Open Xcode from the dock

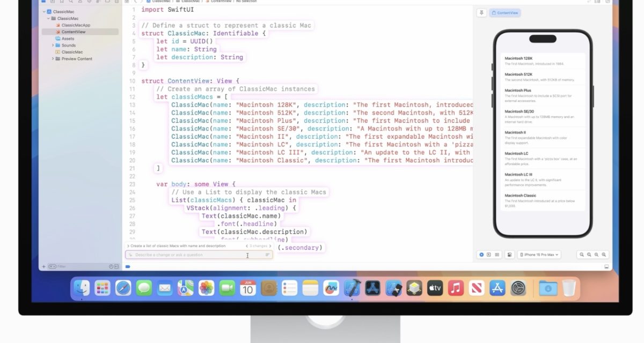(x=352, y=288)
